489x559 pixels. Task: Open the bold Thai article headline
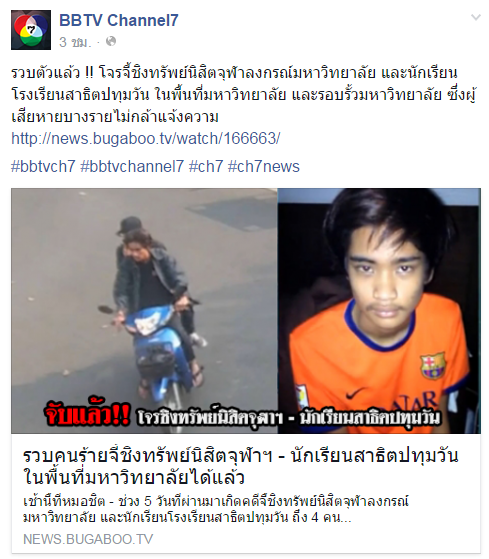(241, 466)
